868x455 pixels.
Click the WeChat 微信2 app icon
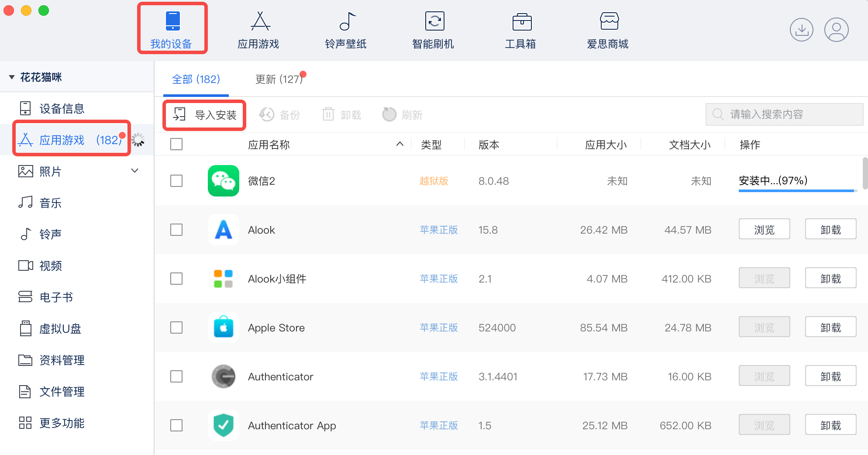(224, 181)
